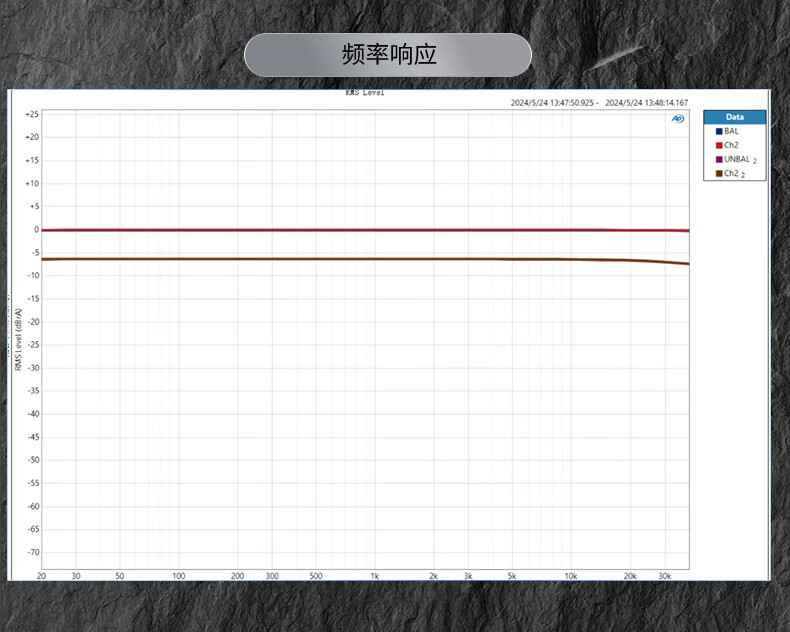This screenshot has height=632, width=790.
Task: Click the 30k frequency axis label
Action: tap(664, 577)
